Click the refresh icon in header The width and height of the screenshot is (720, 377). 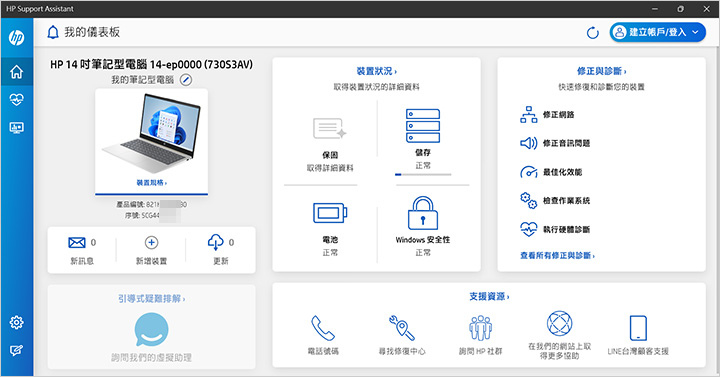tap(593, 33)
